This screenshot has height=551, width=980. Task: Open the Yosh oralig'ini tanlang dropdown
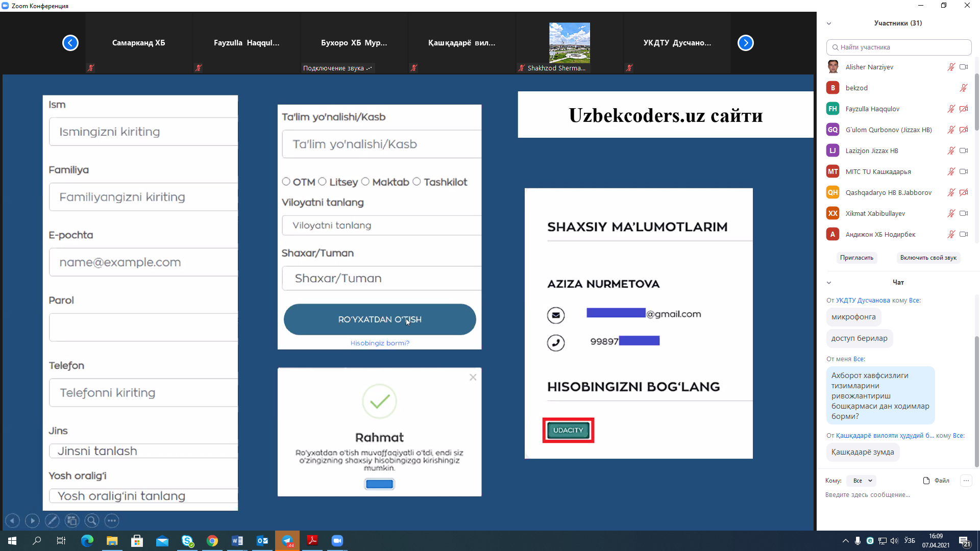143,496
